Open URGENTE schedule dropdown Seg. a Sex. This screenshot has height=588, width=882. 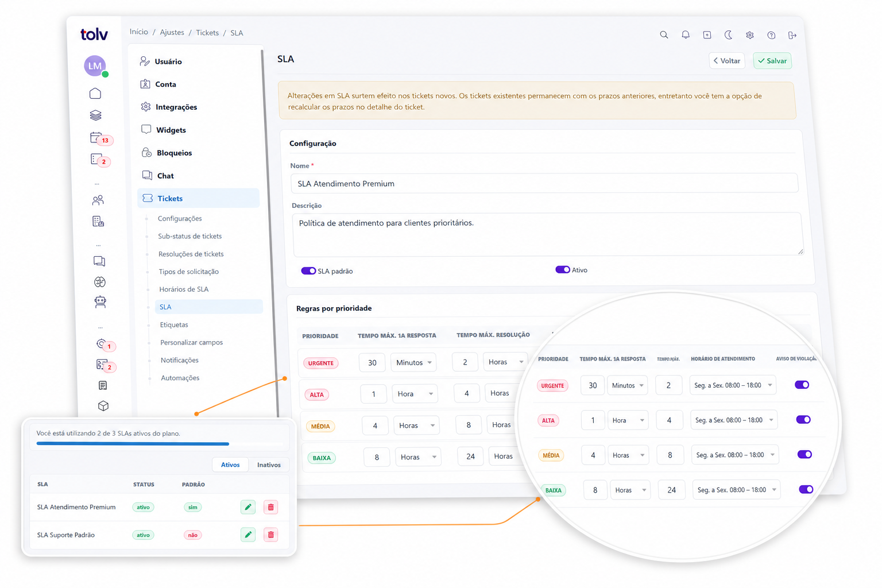(733, 385)
